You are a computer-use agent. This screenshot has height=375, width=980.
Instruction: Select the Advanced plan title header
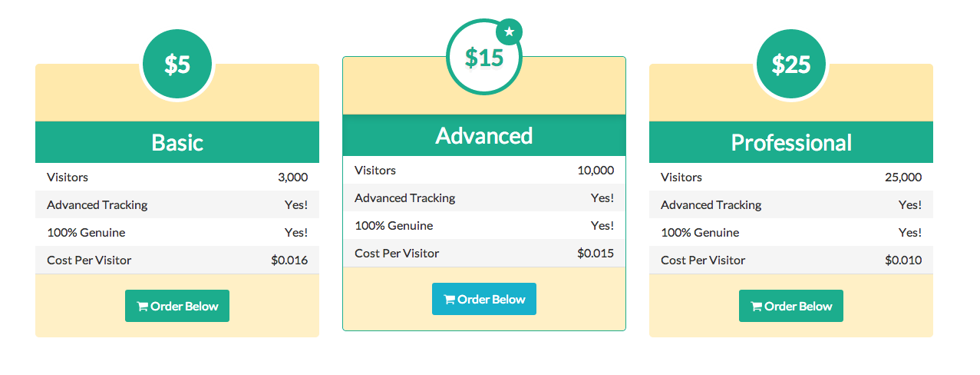(x=484, y=135)
